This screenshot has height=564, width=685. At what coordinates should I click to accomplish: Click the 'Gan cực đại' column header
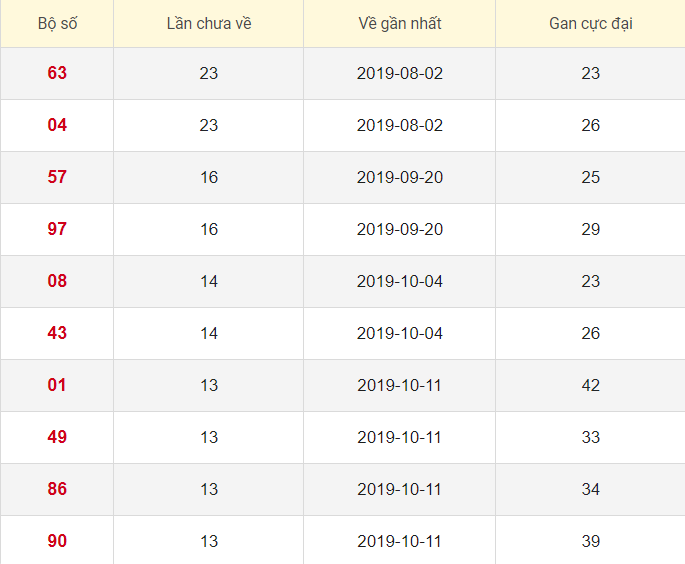[590, 23]
